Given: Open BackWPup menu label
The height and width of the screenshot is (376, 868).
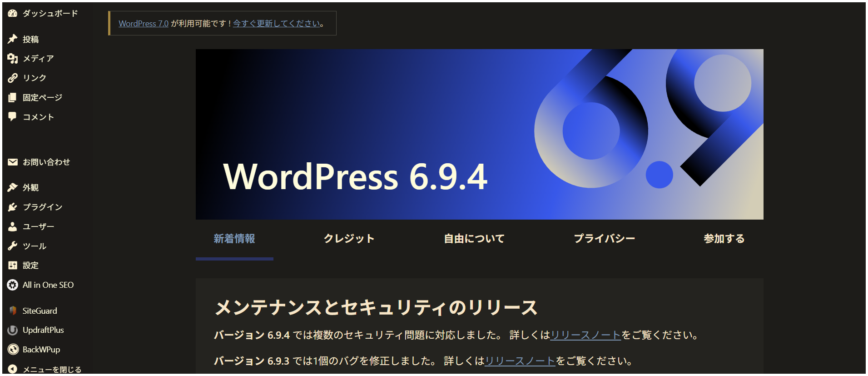Looking at the screenshot, I should coord(41,350).
